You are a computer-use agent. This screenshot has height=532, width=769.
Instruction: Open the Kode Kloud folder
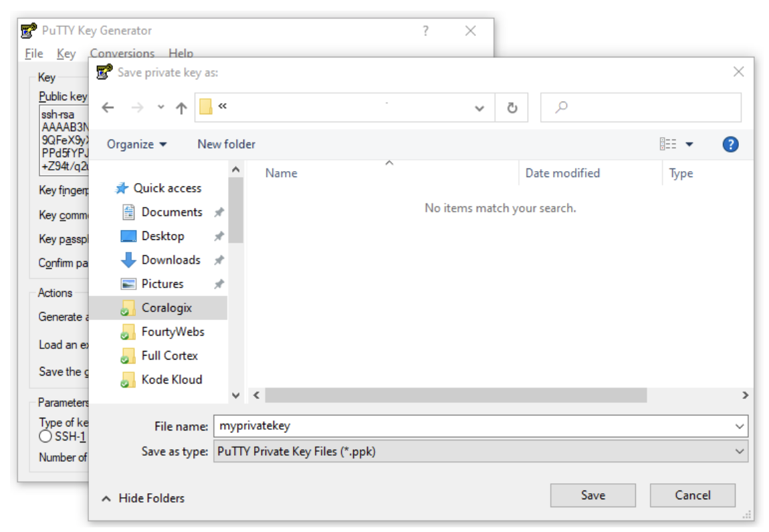click(x=171, y=380)
